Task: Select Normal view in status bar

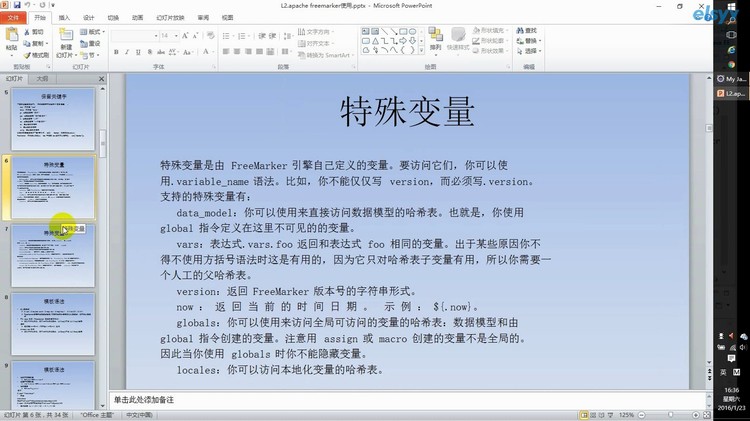Action: pyautogui.click(x=584, y=415)
